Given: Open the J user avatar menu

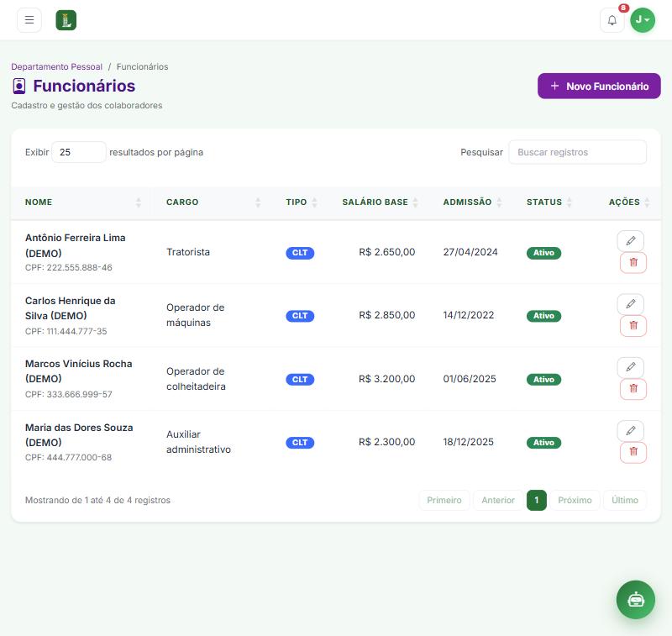Looking at the screenshot, I should pyautogui.click(x=643, y=20).
